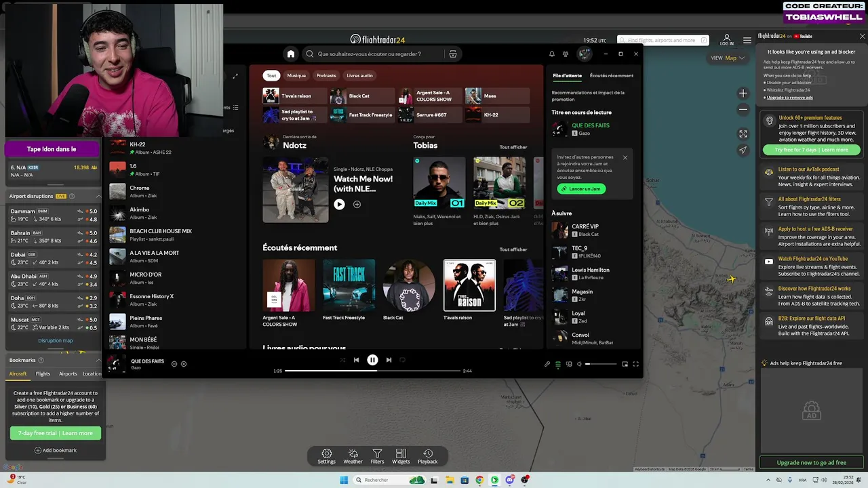Image resolution: width=868 pixels, height=488 pixels.
Task: Skip to previous Spotify track
Action: tap(356, 360)
